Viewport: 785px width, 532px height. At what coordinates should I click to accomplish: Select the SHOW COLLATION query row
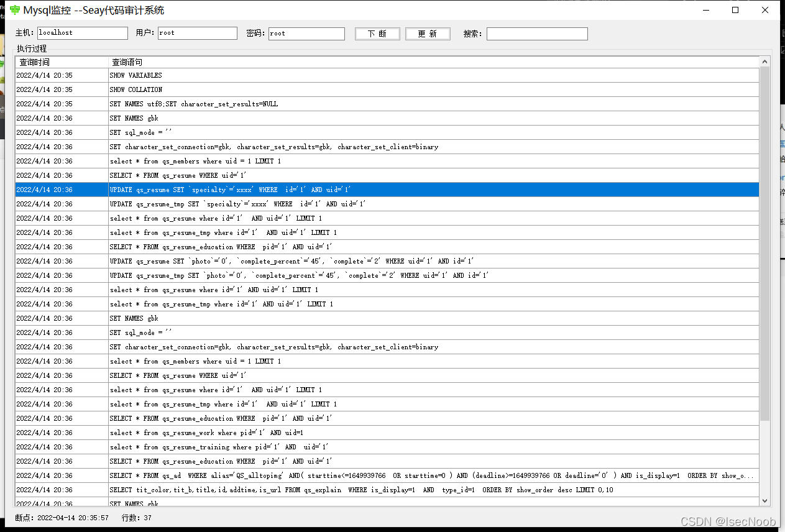click(x=249, y=89)
